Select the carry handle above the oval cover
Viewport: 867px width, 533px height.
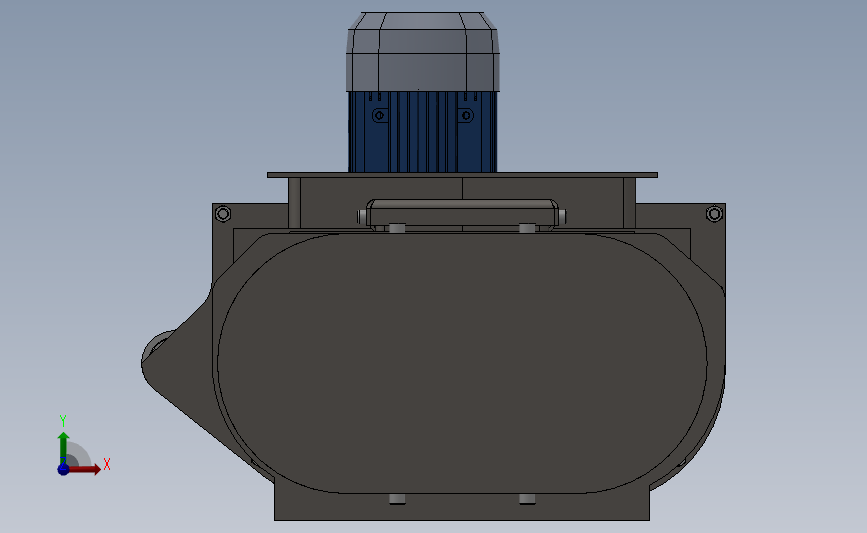462,215
